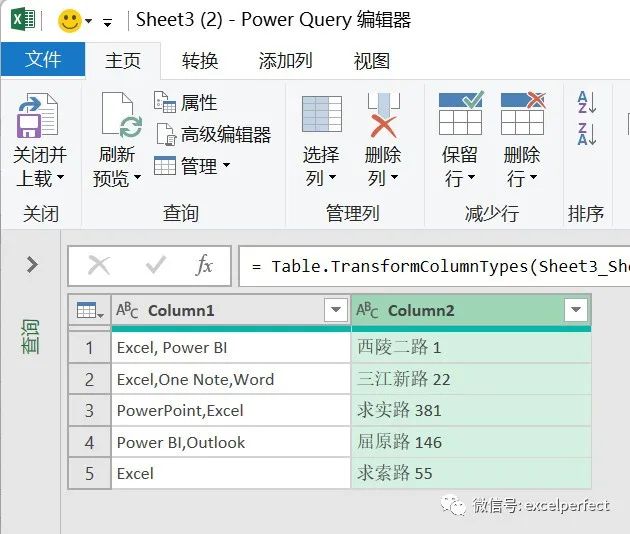Select the row 5 cell "Excel"
Screen dimensions: 630x534
point(231,474)
